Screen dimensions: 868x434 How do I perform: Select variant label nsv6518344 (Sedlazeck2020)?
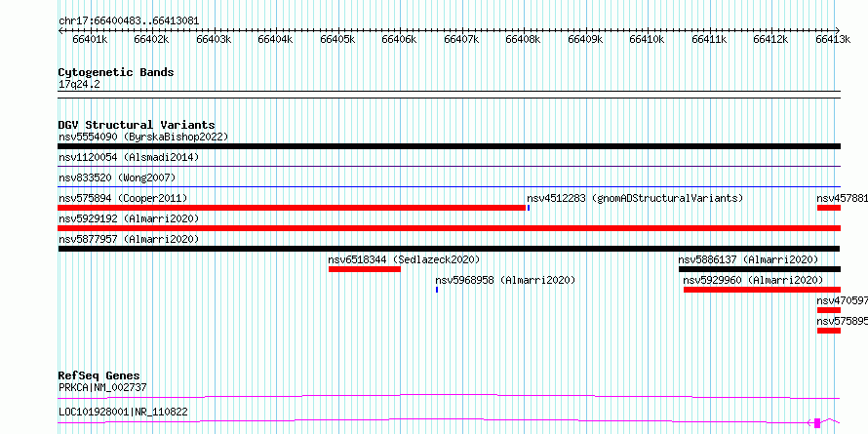pyautogui.click(x=404, y=259)
